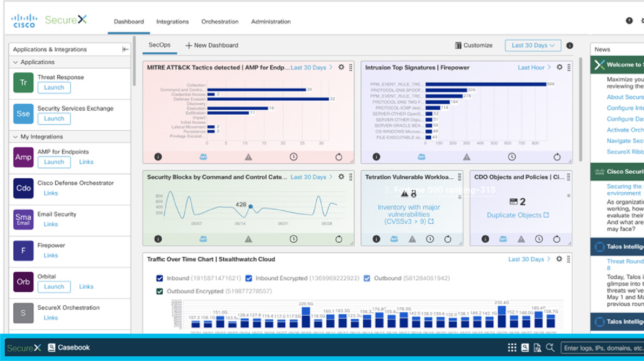This screenshot has width=644, height=361.
Task: Launch Threat Response
Action: [54, 87]
